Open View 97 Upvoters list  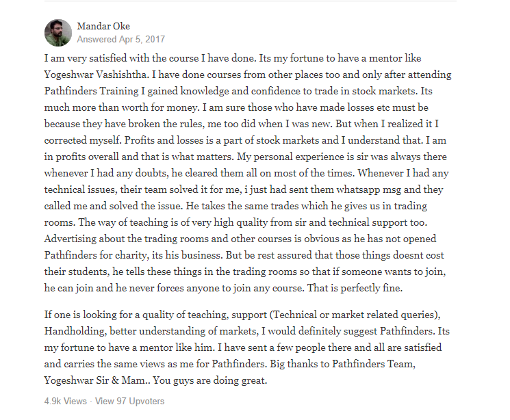click(x=129, y=401)
